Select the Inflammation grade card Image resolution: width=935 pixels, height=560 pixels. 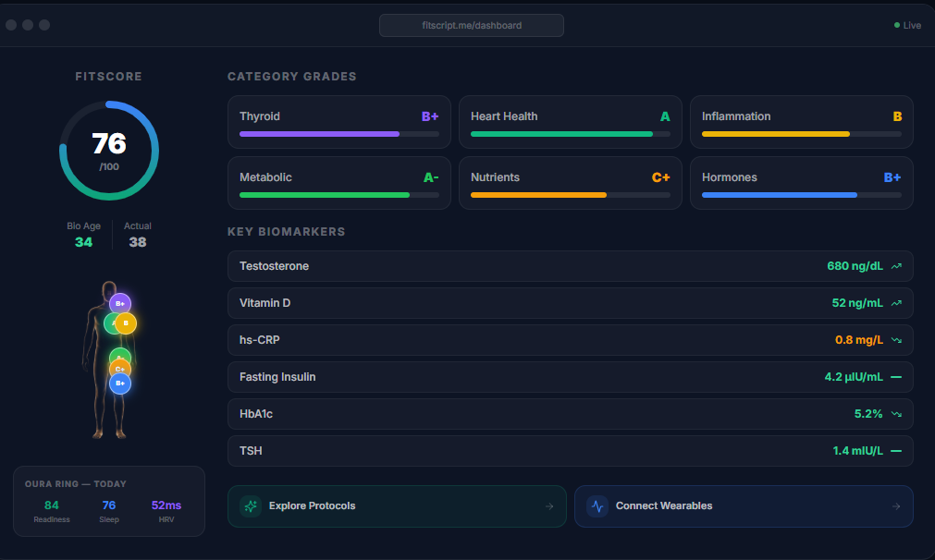(802, 122)
